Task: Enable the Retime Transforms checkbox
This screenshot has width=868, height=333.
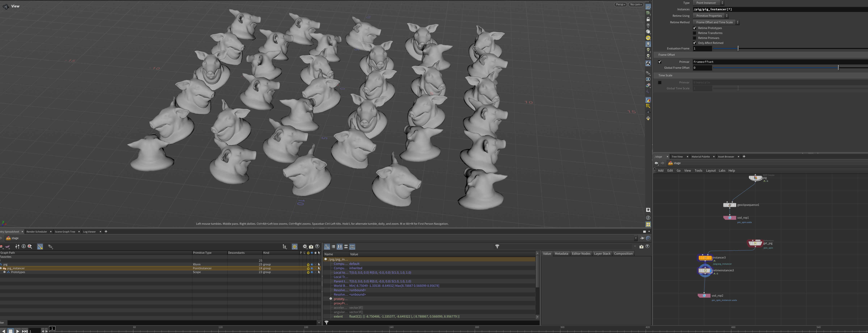Action: click(x=694, y=33)
